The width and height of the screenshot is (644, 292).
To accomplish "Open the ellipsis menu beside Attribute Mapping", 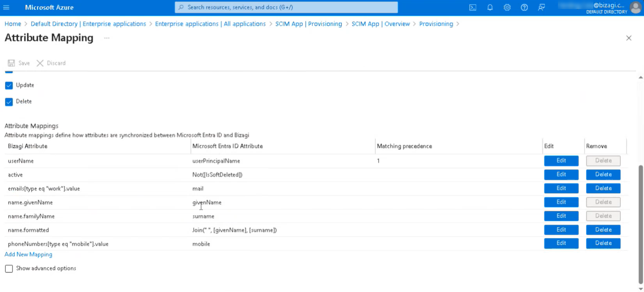I will (x=107, y=38).
